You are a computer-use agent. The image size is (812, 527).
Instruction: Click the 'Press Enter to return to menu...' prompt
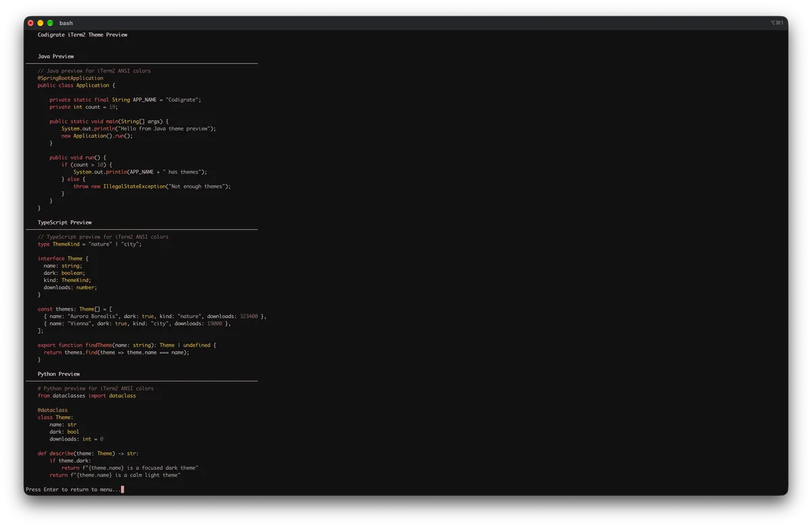coord(73,489)
